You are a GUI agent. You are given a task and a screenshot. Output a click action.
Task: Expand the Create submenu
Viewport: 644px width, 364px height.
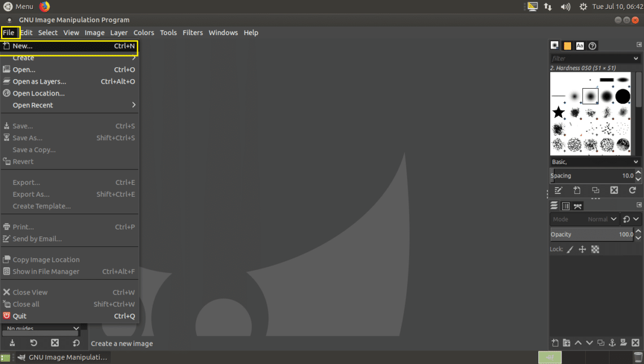[69, 58]
